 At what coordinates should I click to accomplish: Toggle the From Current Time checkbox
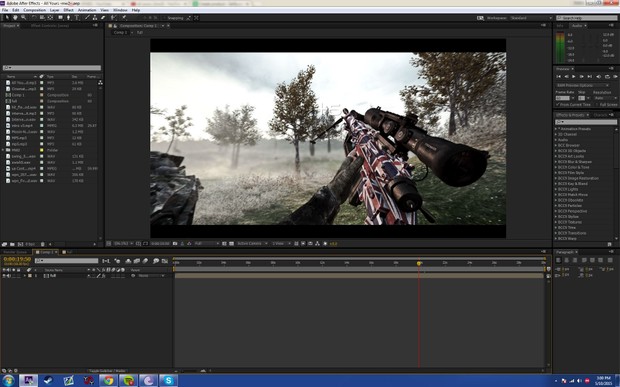(557, 105)
